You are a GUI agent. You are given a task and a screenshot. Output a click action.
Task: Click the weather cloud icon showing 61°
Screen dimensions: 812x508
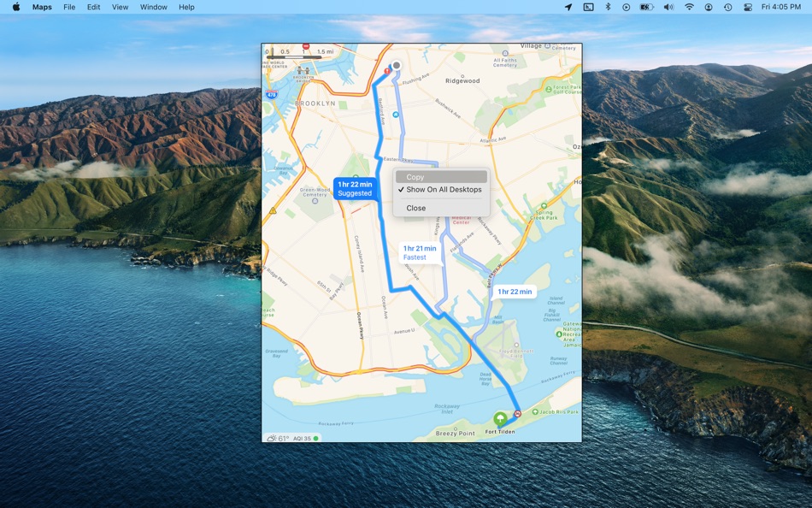tap(271, 438)
